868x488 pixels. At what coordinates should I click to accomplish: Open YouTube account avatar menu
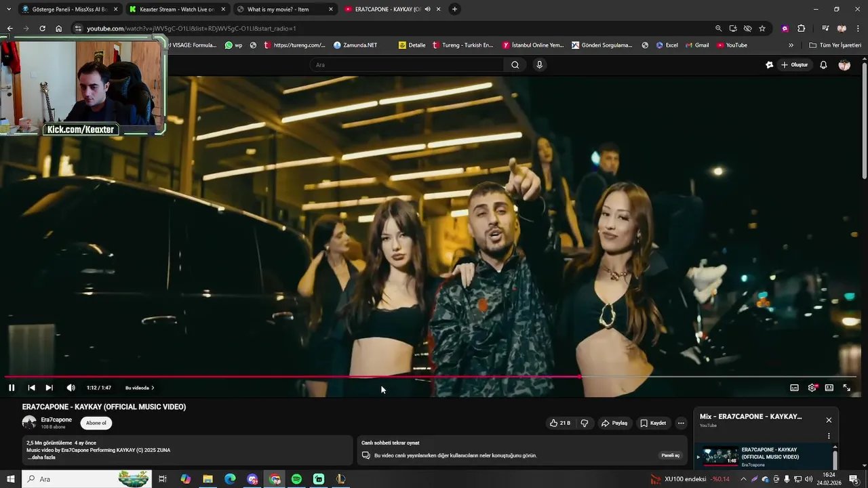pos(844,65)
